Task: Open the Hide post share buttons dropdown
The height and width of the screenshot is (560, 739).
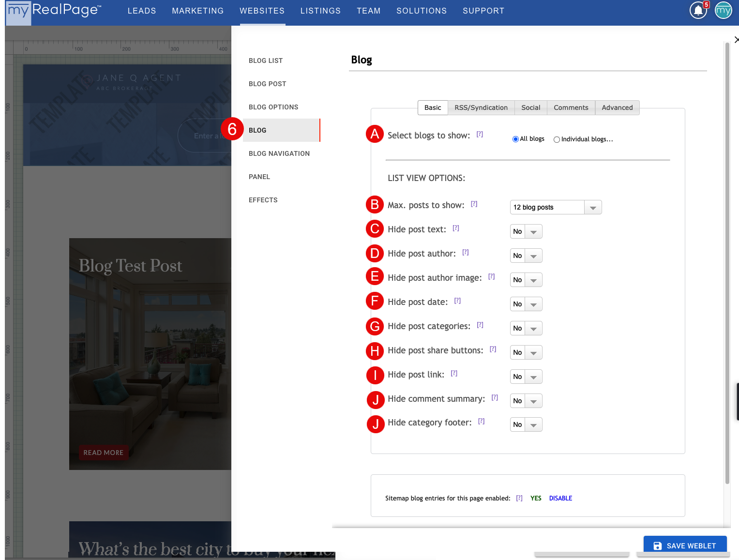Action: click(526, 352)
